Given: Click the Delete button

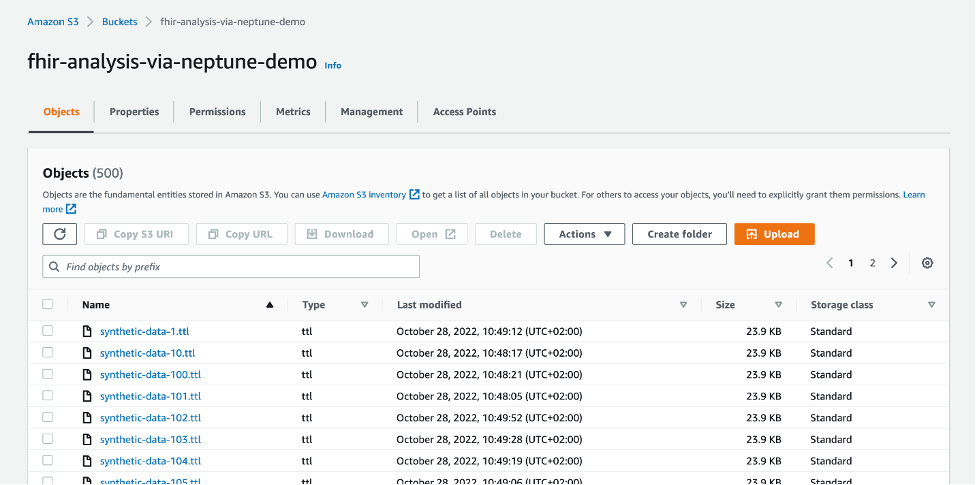Looking at the screenshot, I should tap(505, 234).
